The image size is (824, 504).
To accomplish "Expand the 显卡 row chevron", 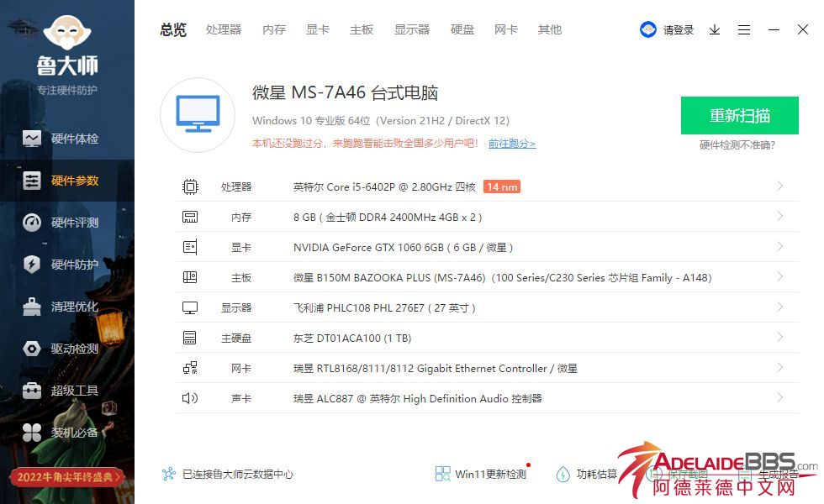I will coord(780,246).
